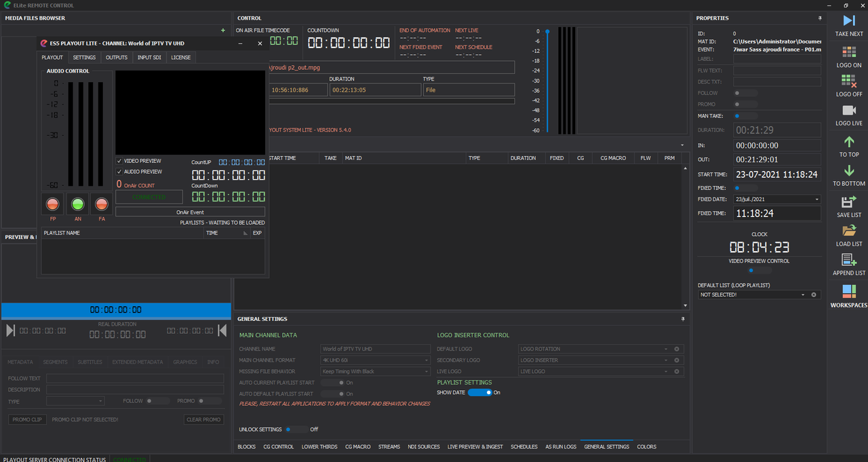Pin the General Settings panel
The image size is (868, 462).
[684, 319]
